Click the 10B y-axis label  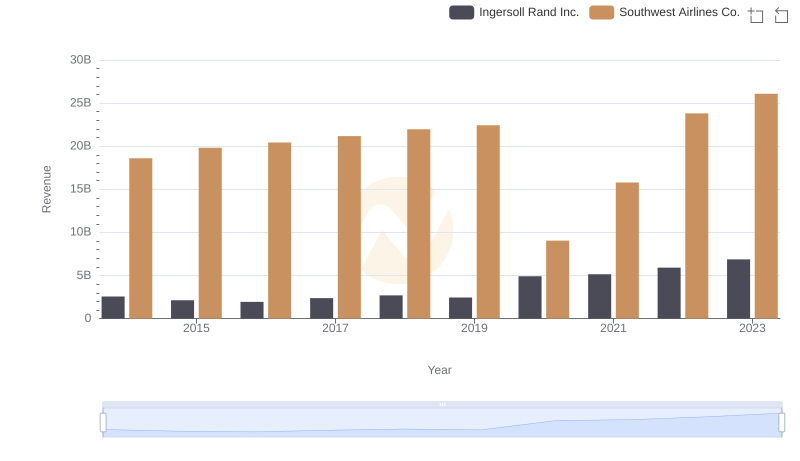click(81, 232)
